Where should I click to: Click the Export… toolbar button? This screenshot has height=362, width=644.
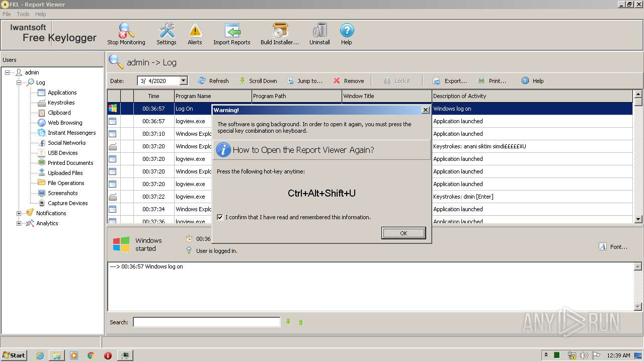point(450,80)
